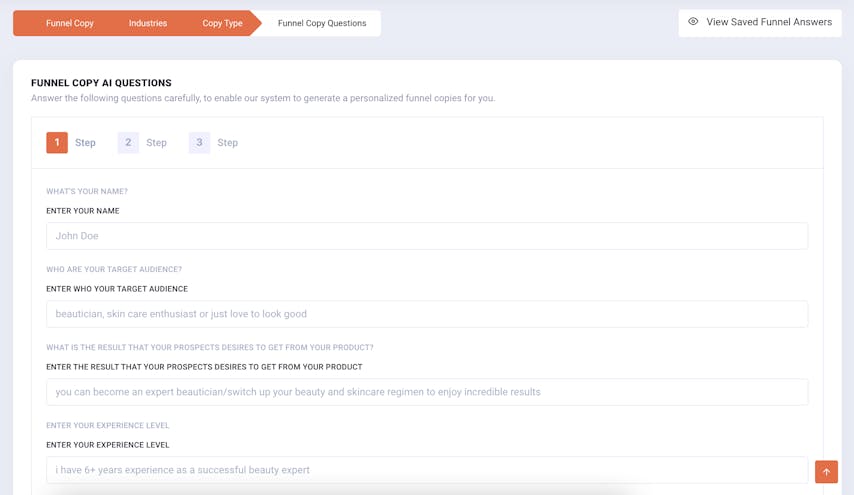Select the Funnel Copy Questions breadcrumb
This screenshot has width=854, height=495.
[322, 23]
